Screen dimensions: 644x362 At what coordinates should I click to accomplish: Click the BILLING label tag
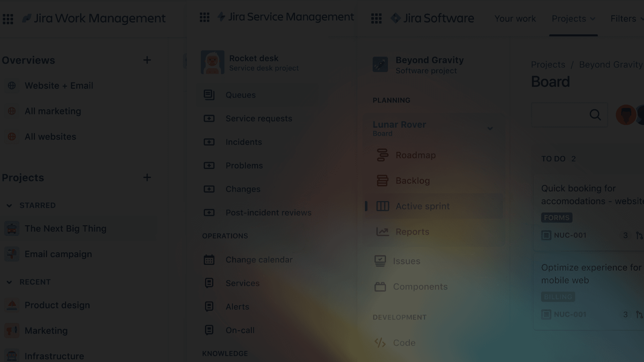pyautogui.click(x=558, y=297)
